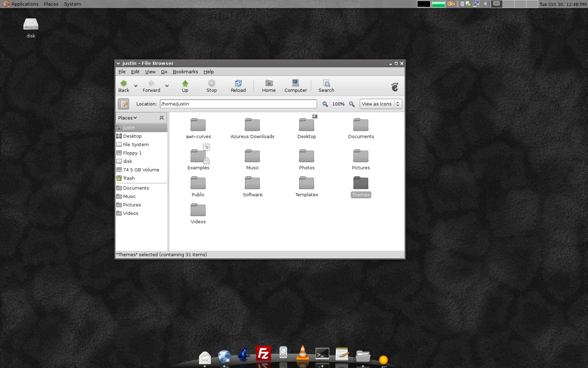Select the Desktop folder in icon view
Image resolution: width=588 pixels, height=368 pixels.
click(307, 128)
